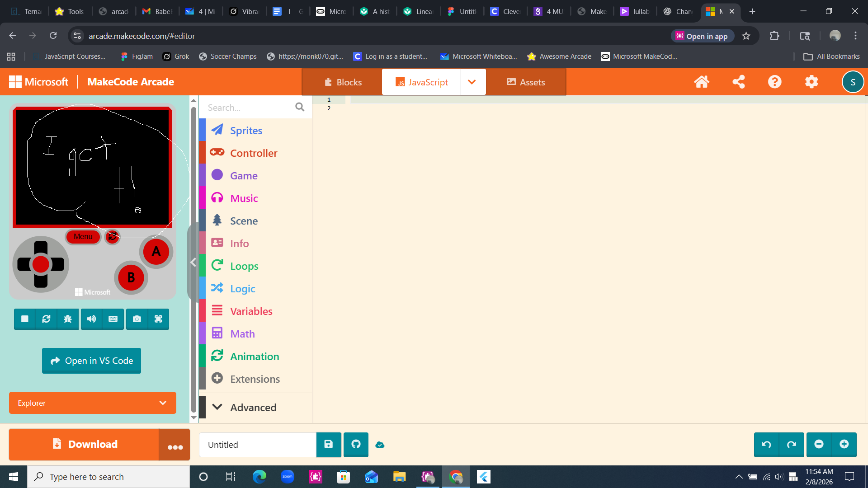Switch to the Assets tab
Screen dimensions: 868x488
tap(526, 82)
